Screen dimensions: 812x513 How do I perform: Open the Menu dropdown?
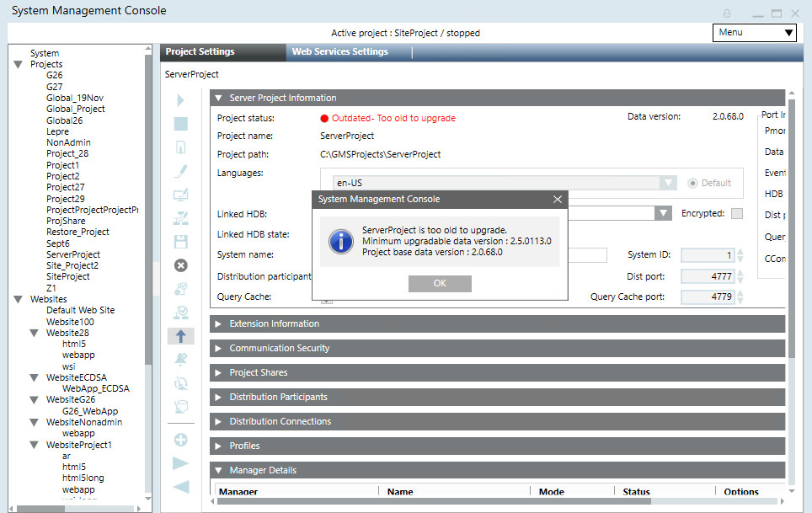755,33
